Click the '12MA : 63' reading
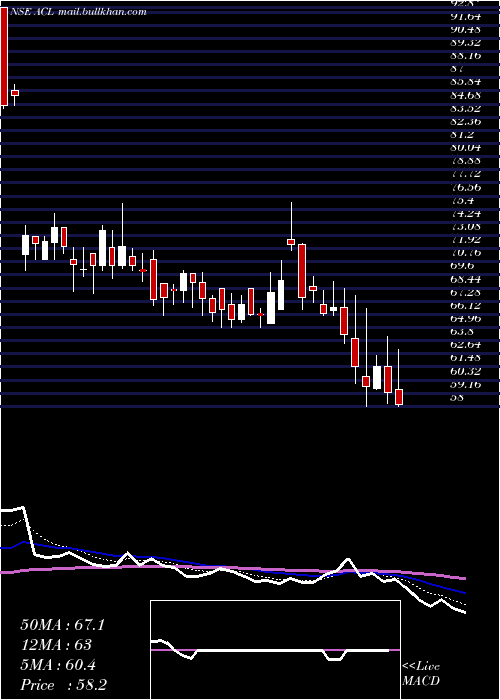 (56, 645)
